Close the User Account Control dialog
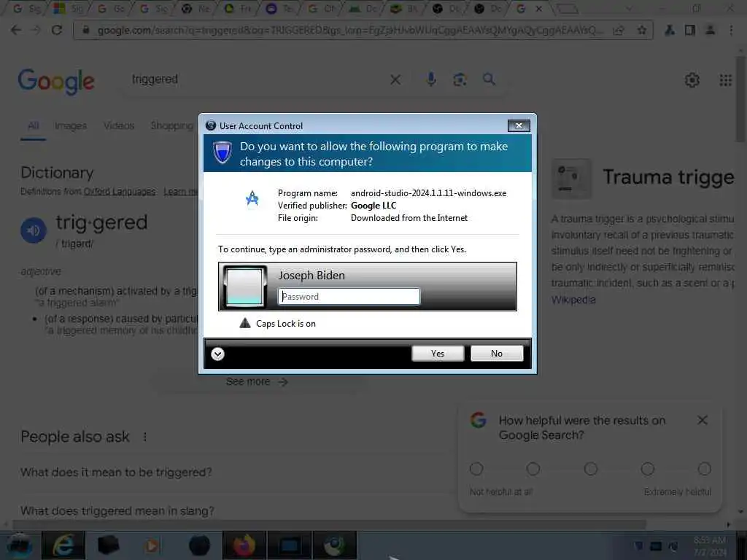 coord(519,125)
